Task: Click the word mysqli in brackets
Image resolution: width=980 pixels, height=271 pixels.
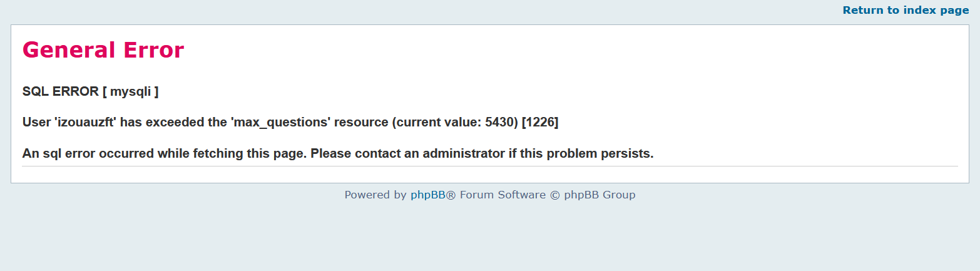Action: [x=130, y=91]
